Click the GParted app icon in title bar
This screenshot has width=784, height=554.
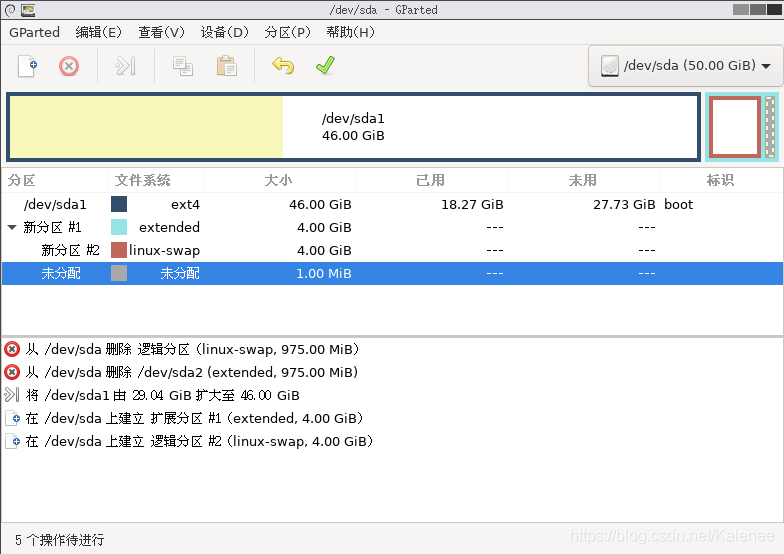point(28,10)
